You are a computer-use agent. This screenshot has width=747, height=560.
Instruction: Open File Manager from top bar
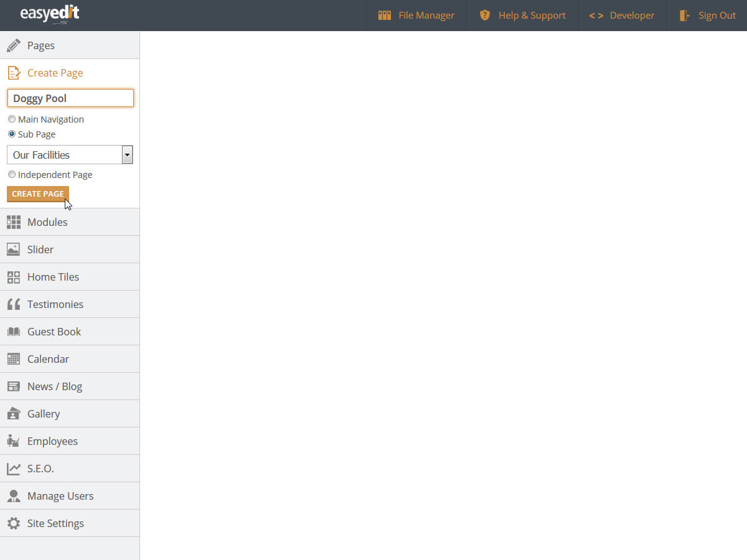[x=416, y=16]
